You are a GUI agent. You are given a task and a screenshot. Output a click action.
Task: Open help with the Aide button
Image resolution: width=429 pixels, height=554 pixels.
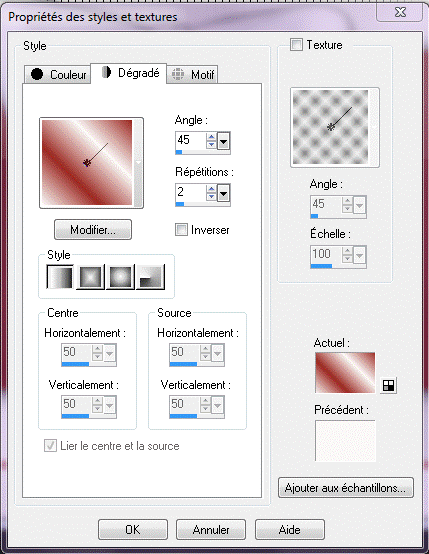point(289,529)
